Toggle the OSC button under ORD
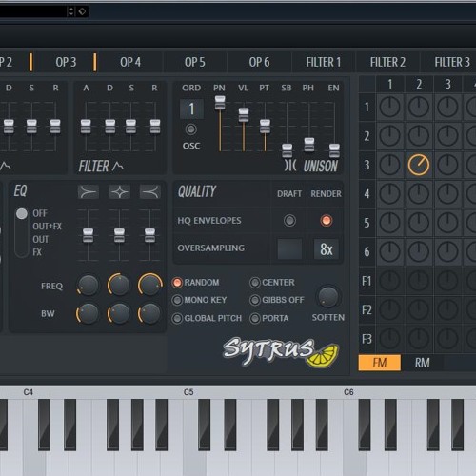This screenshot has height=476, width=476. [x=190, y=129]
